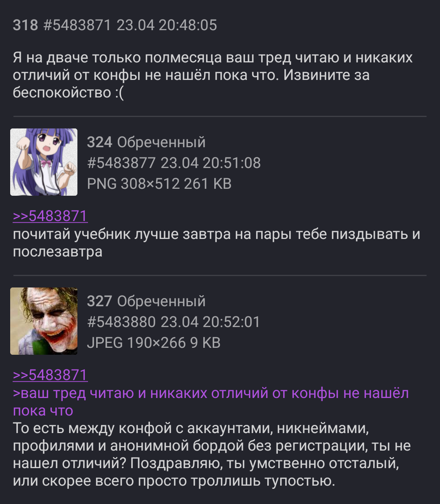This screenshot has height=504, width=440.
Task: Follow the >>5483871 reply link in post 324
Action: (x=50, y=216)
